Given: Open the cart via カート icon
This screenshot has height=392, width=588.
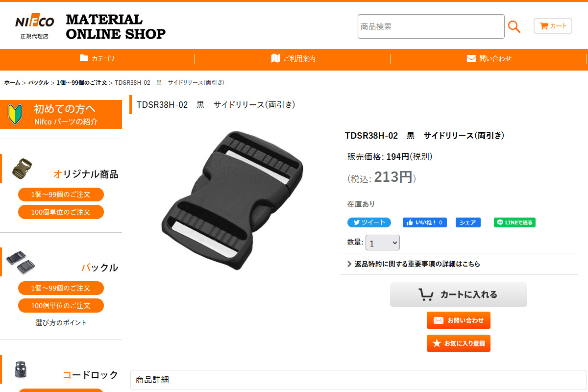Looking at the screenshot, I should (x=553, y=26).
